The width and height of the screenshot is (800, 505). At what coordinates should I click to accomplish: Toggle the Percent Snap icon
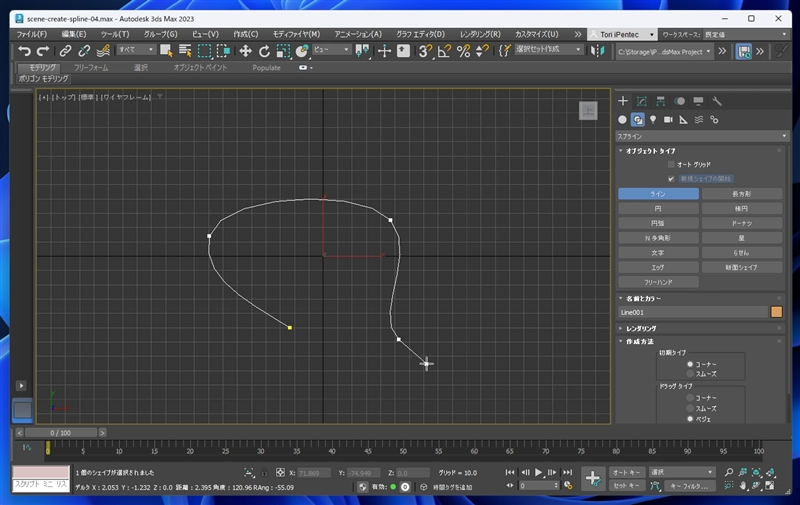463,50
